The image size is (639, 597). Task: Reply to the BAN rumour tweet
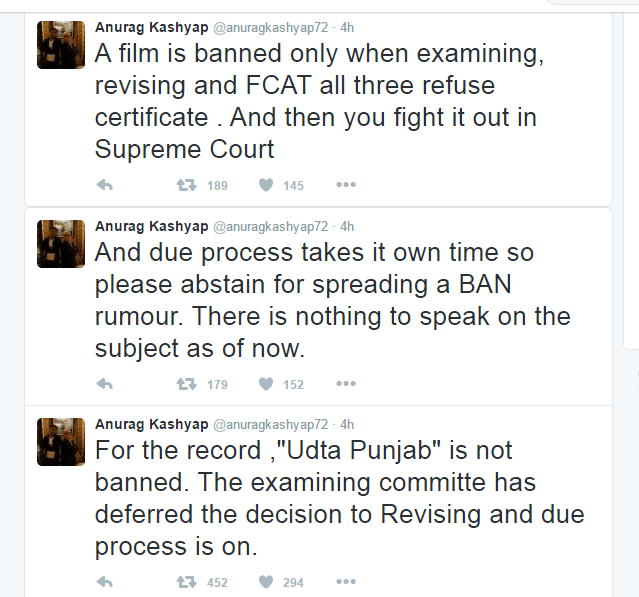tap(104, 384)
